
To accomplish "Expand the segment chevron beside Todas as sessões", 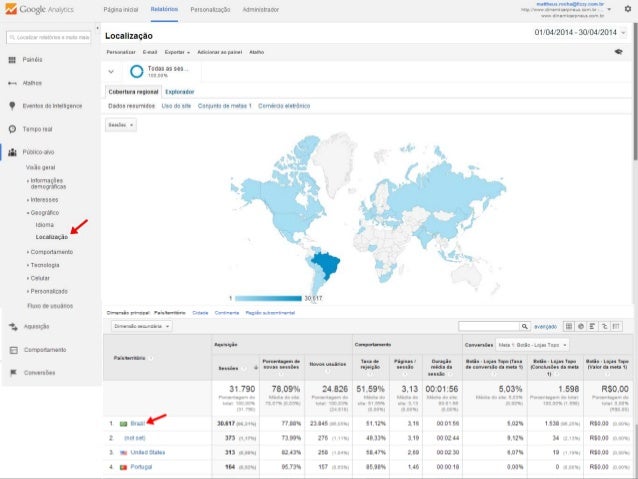I will pyautogui.click(x=112, y=72).
